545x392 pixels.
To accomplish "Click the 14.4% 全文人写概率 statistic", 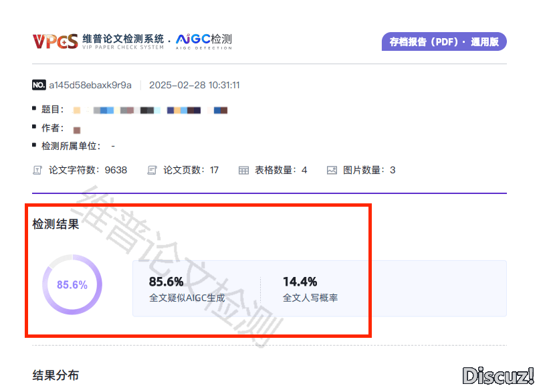I will [x=310, y=289].
